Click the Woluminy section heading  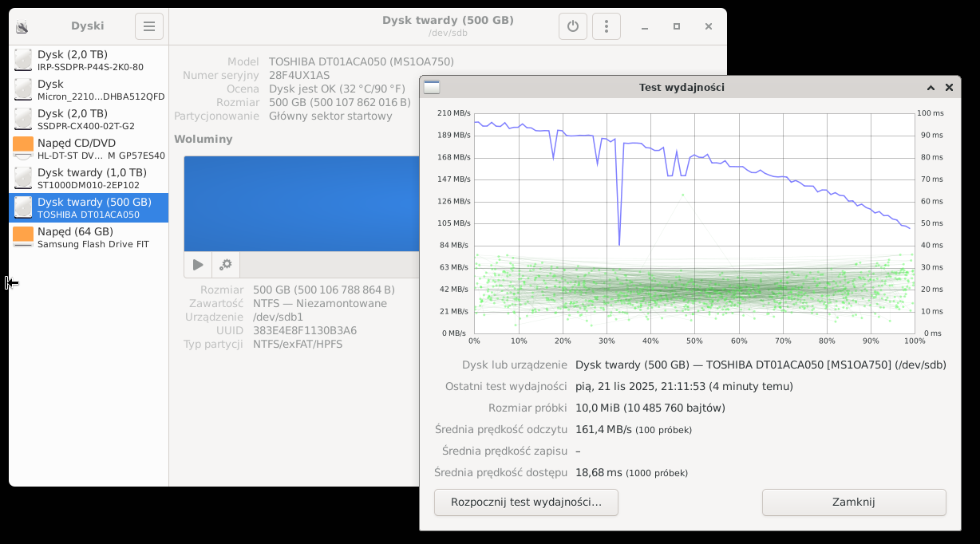(x=204, y=139)
